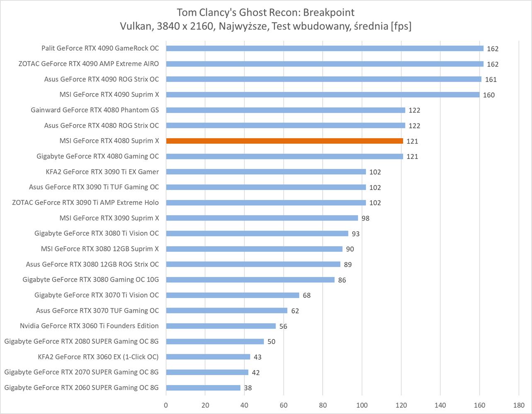Click the x-axis tick label '60'
The image size is (532, 414).
pos(283,405)
